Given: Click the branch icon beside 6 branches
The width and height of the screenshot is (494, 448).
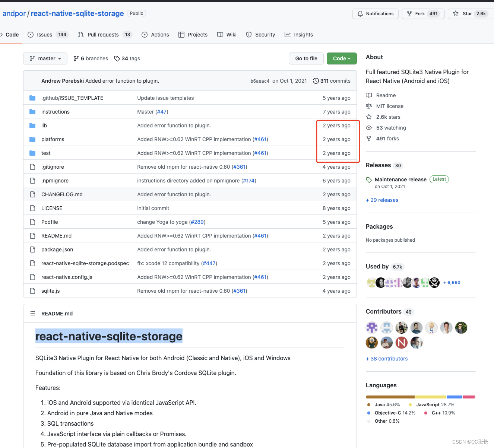Looking at the screenshot, I should point(77,58).
